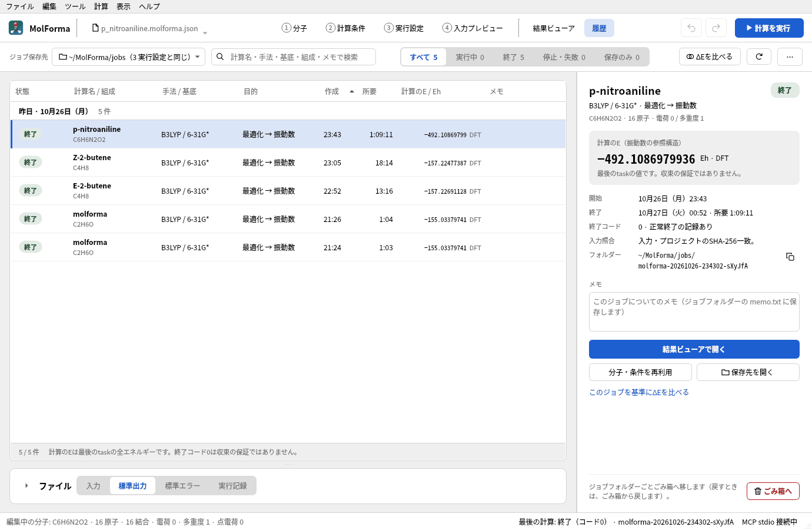812x530 pixels.
Task: Go to step 1 分子
Action: [x=294, y=28]
